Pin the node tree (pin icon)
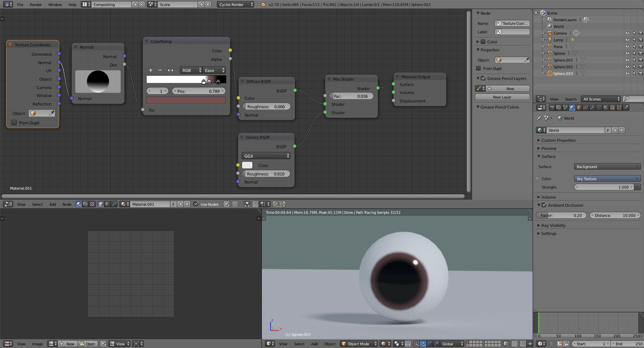644x348 pixels. pos(226,204)
